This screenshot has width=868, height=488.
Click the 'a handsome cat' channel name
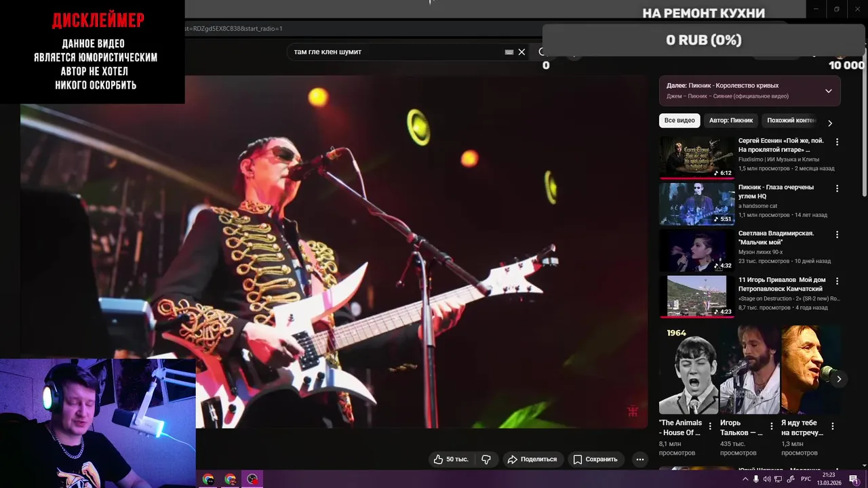758,205
